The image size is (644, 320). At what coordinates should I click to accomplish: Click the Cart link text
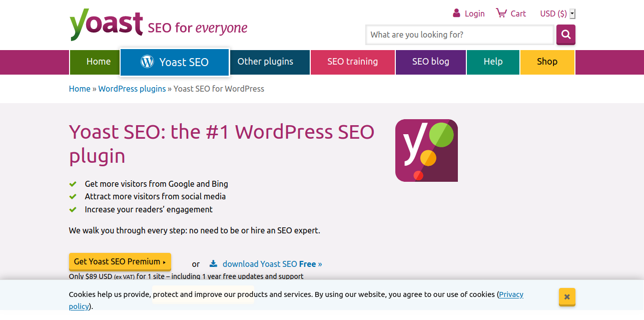point(518,14)
